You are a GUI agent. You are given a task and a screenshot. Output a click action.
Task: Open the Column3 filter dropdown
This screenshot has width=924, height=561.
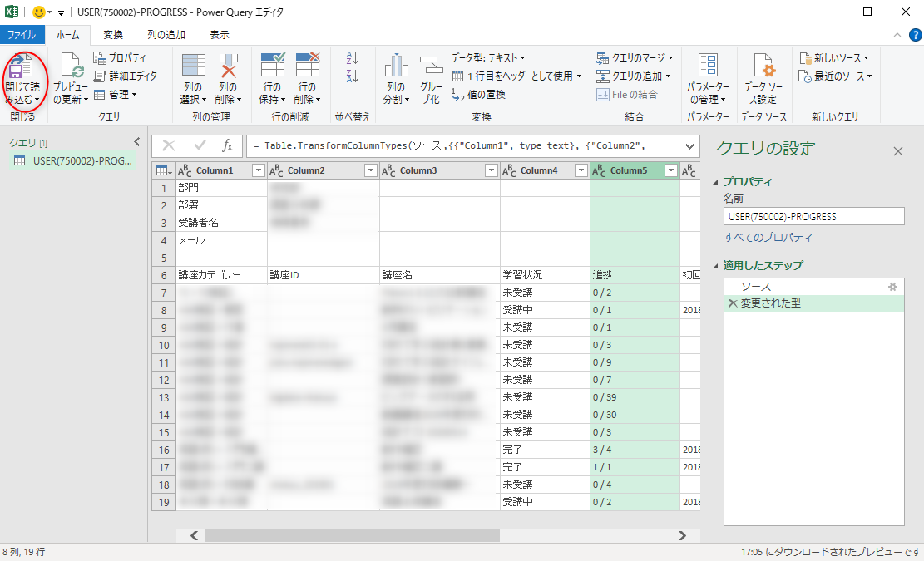coord(491,170)
